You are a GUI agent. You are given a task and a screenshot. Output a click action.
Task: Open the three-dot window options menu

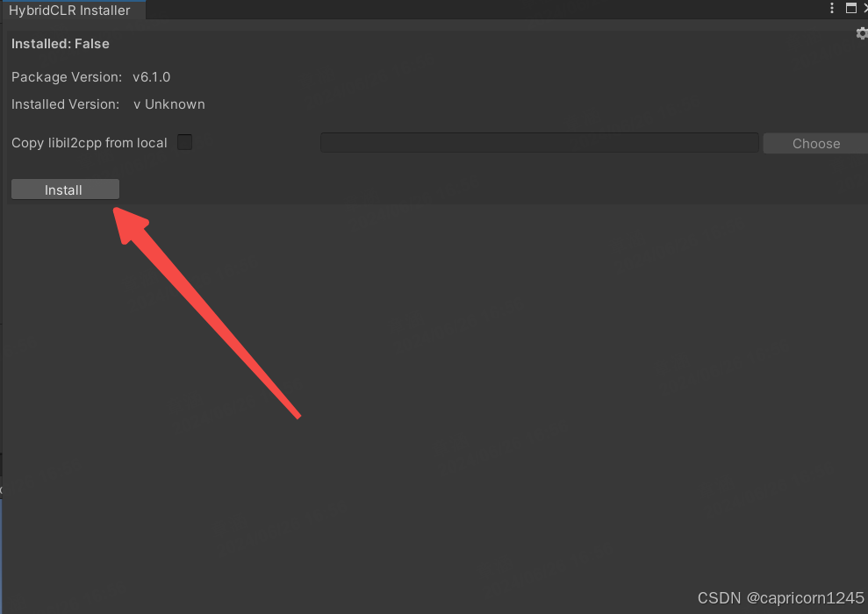click(831, 8)
